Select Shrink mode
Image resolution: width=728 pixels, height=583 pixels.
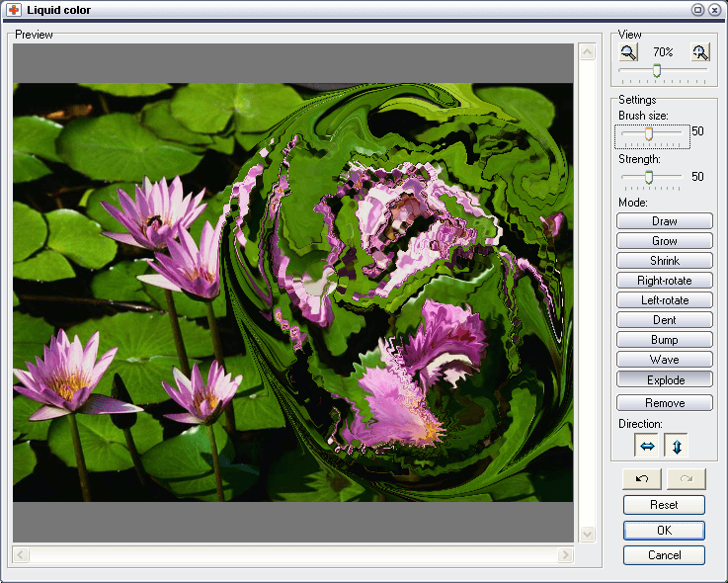[665, 261]
